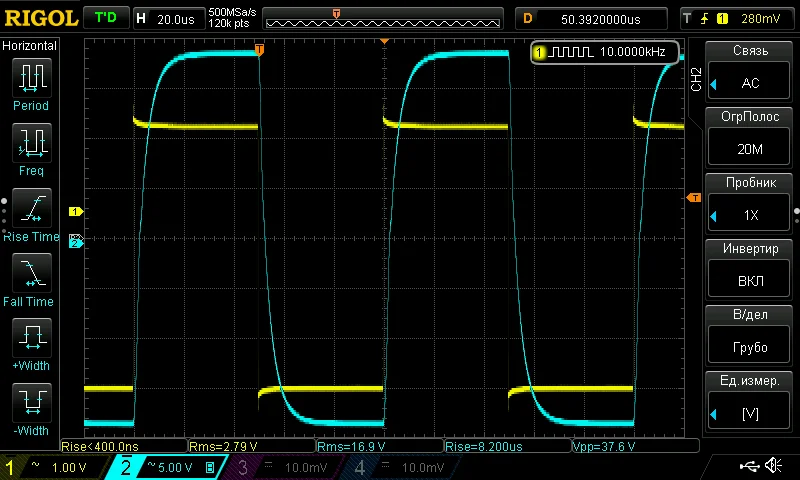The width and height of the screenshot is (800, 480).
Task: Click the channel 1 ground level marker
Action: click(x=76, y=211)
